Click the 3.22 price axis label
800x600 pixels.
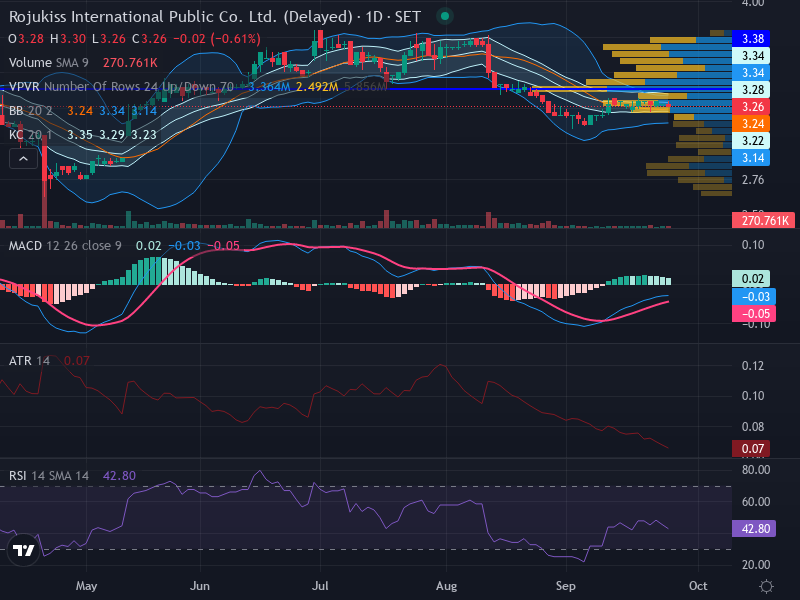[751, 141]
